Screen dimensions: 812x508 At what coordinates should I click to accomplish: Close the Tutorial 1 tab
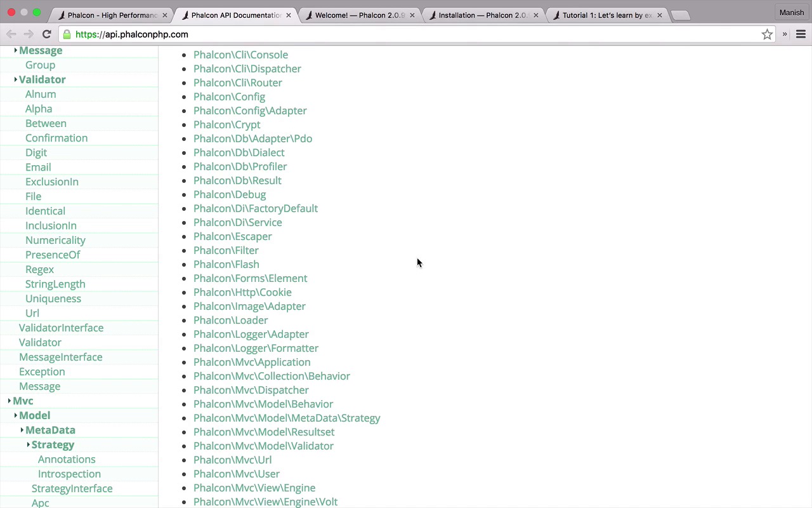coord(660,15)
